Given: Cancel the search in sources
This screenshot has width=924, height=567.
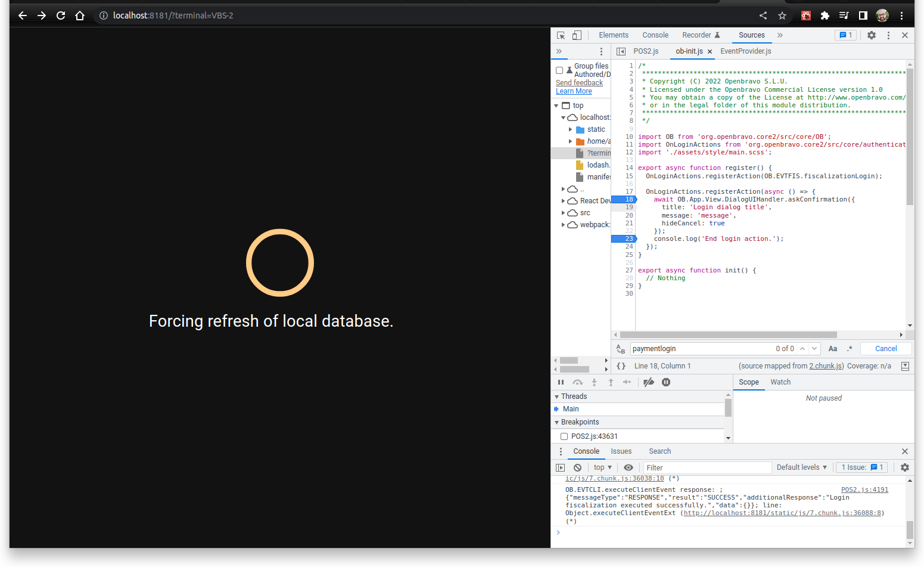Looking at the screenshot, I should pyautogui.click(x=885, y=349).
